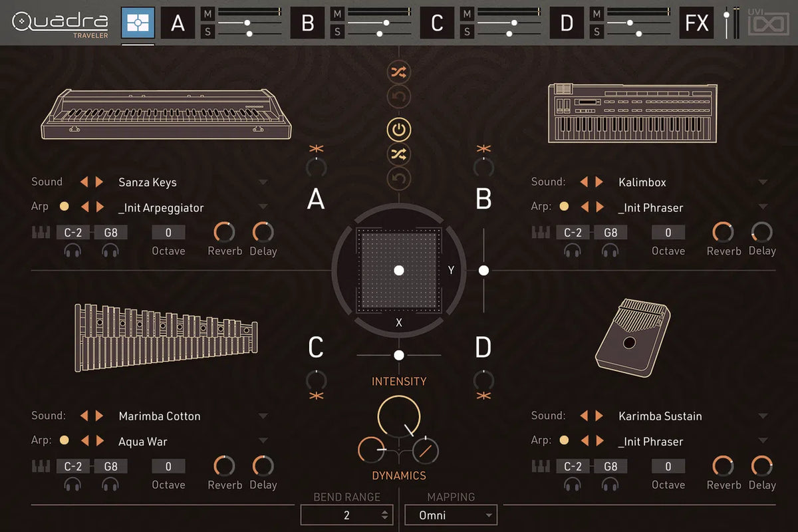Viewport: 798px width, 532px height.
Task: Open the Mapping Omni dropdown
Action: [458, 515]
